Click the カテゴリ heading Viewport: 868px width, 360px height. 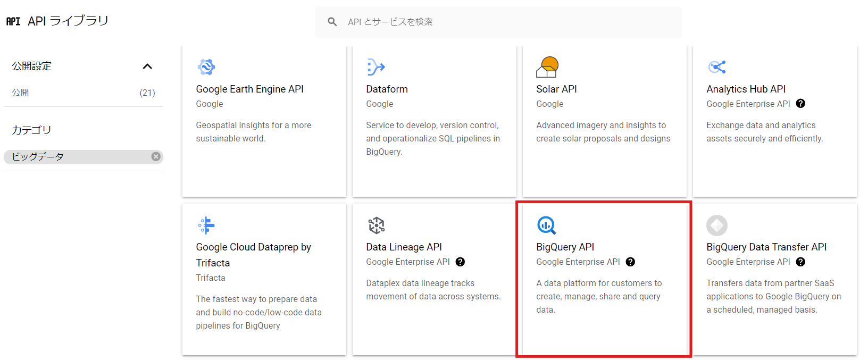pyautogui.click(x=31, y=130)
